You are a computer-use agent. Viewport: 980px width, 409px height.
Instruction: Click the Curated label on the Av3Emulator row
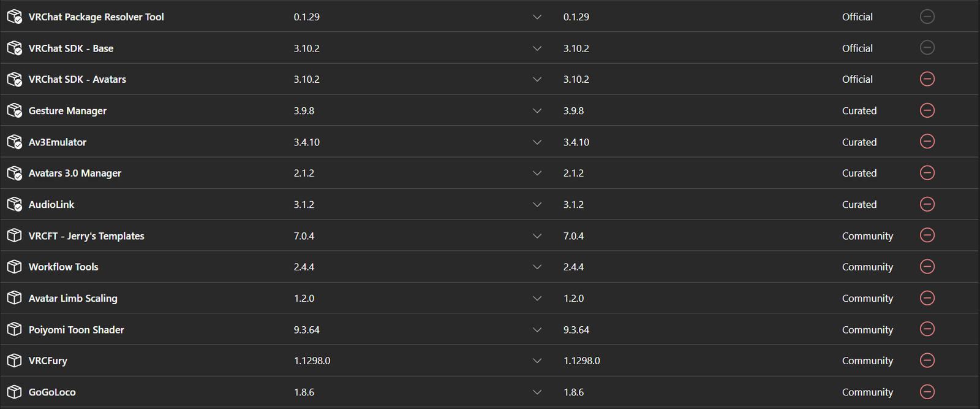tap(859, 142)
